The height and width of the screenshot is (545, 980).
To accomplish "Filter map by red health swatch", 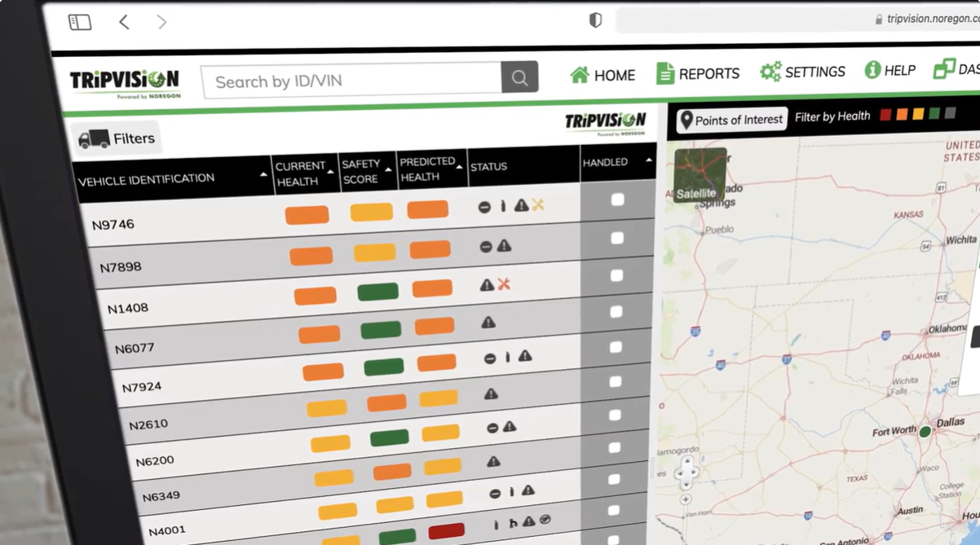I will (x=885, y=115).
